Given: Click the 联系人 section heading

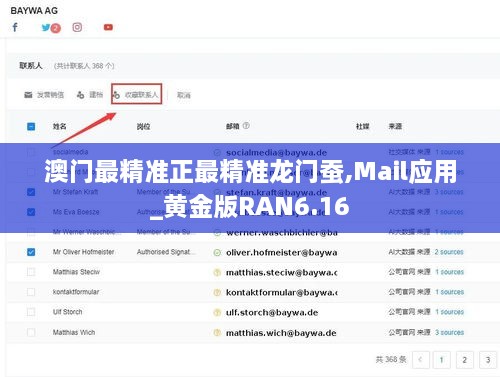Looking at the screenshot, I should pos(31,66).
